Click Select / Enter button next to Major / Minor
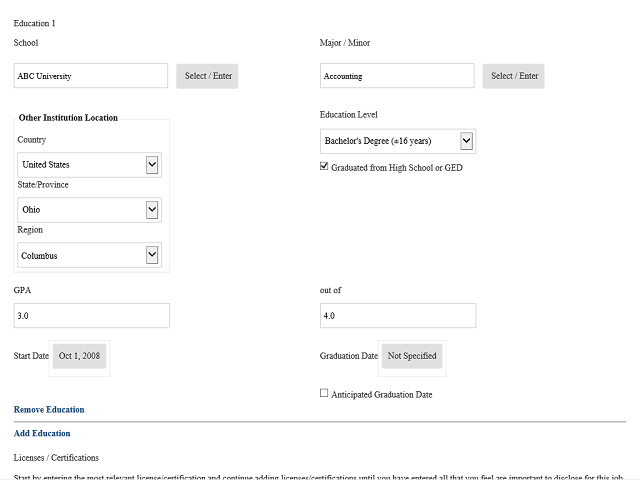This screenshot has height=480, width=640. [x=513, y=76]
